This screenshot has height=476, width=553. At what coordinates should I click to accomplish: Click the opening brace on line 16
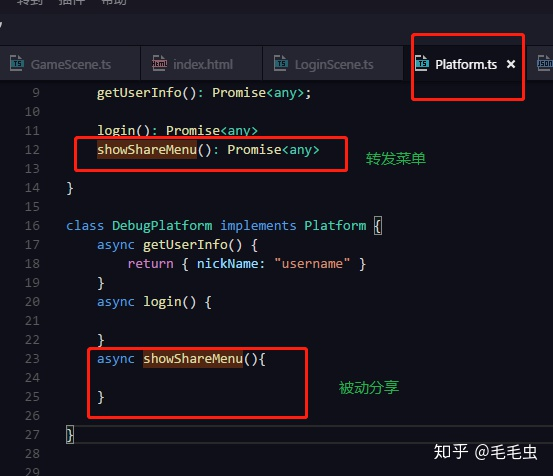(x=378, y=226)
